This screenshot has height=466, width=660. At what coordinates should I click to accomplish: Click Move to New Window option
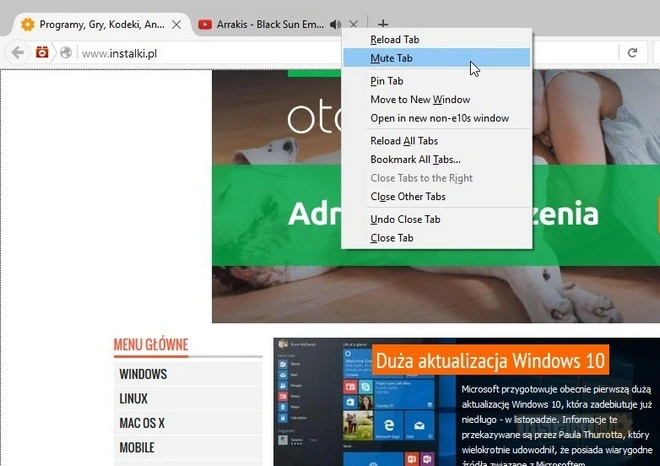[x=420, y=100]
